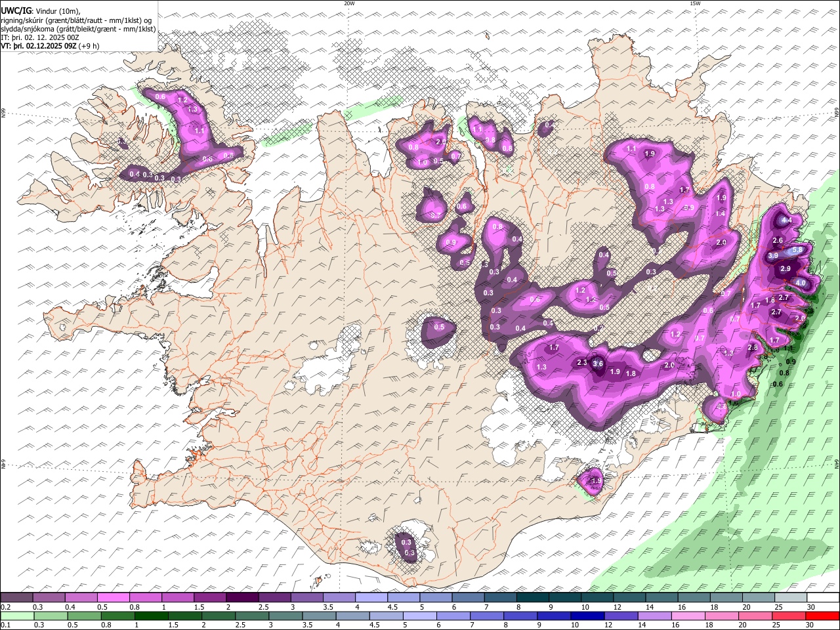Click the '3.6' precipitation value in the central highlands
Image resolution: width=840 pixels, height=630 pixels.
598,364
